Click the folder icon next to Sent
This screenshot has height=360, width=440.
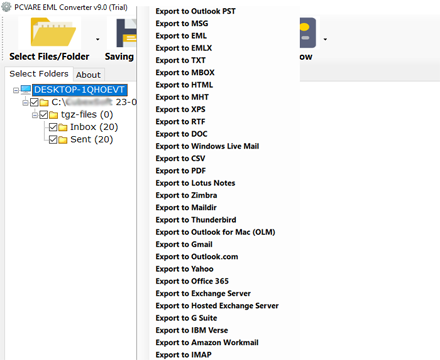coord(63,140)
